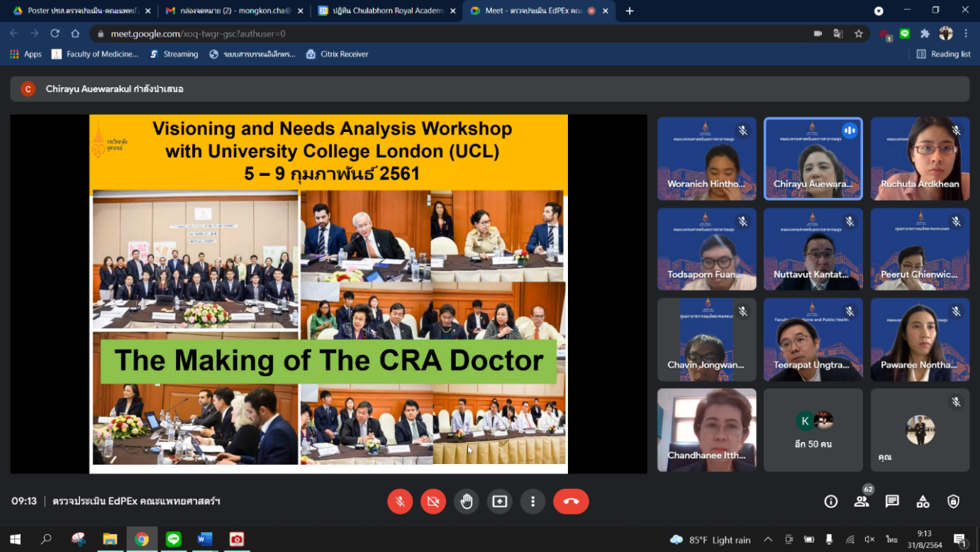
Task: Open Chrome extensions puzzle menu
Action: [925, 33]
